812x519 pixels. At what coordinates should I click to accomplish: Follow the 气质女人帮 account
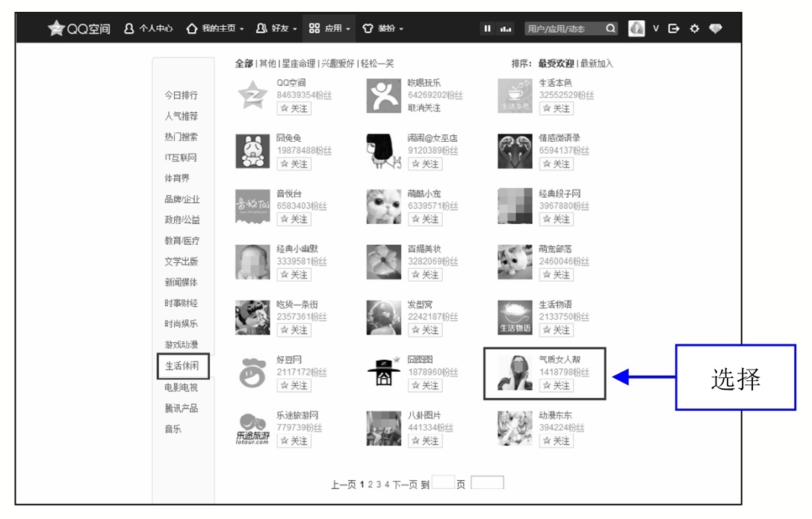click(557, 385)
